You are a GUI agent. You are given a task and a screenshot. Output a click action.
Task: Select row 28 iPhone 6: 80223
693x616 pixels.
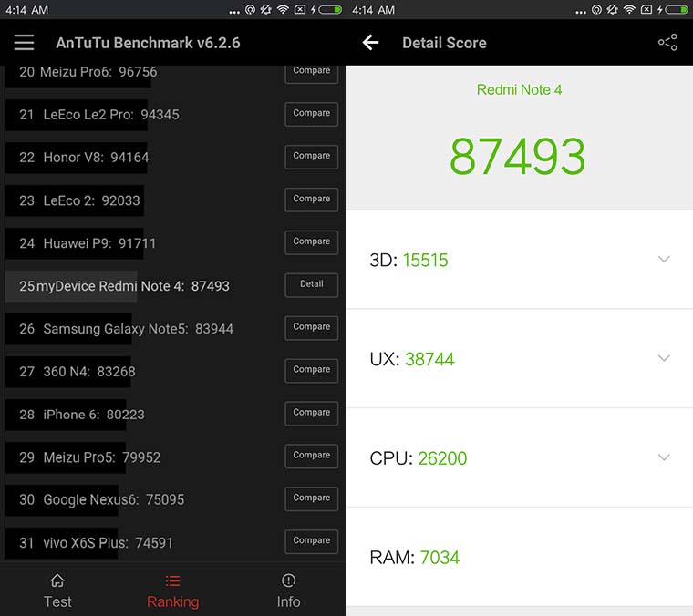[172, 415]
